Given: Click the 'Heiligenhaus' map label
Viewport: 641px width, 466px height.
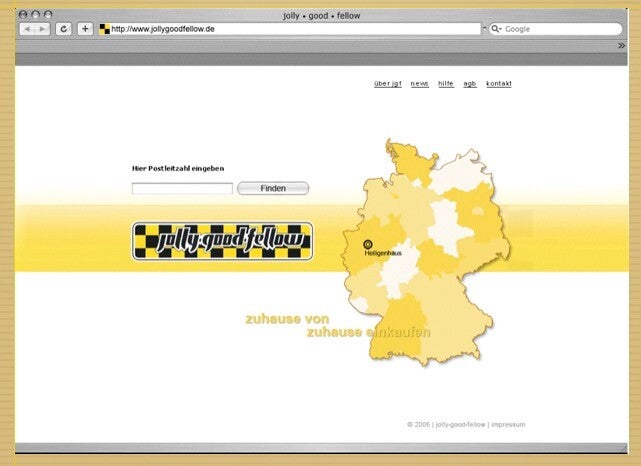Looking at the screenshot, I should point(383,253).
